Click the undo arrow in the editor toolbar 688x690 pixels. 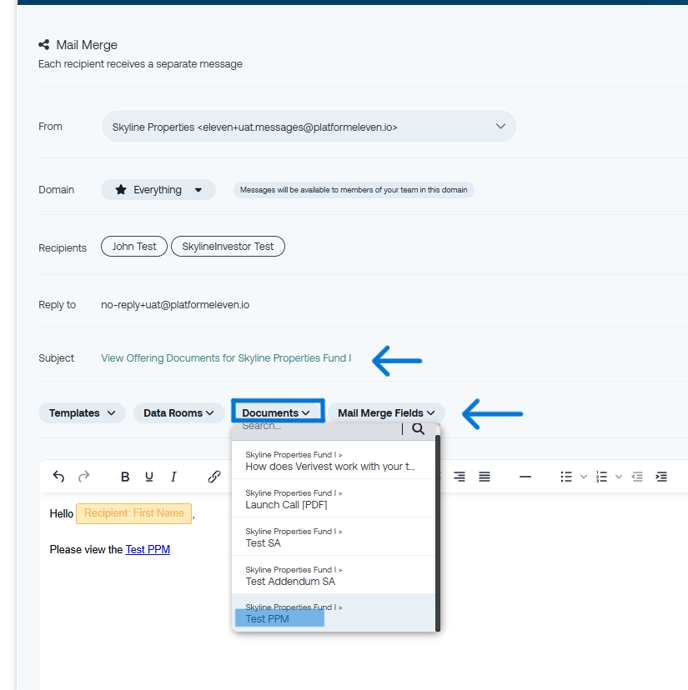click(59, 477)
